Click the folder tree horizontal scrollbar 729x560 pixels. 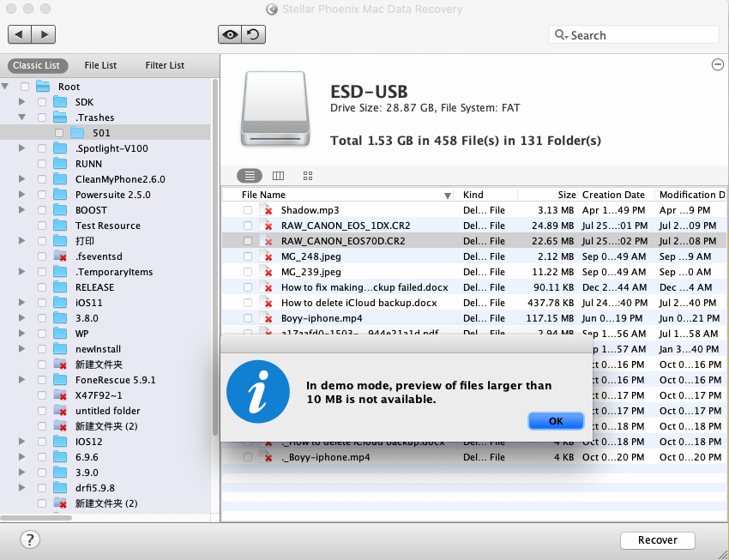[36, 517]
